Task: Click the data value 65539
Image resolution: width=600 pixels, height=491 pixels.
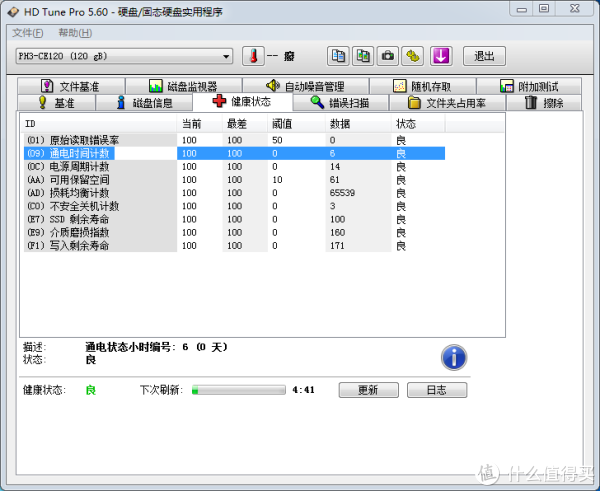Action: tap(342, 193)
